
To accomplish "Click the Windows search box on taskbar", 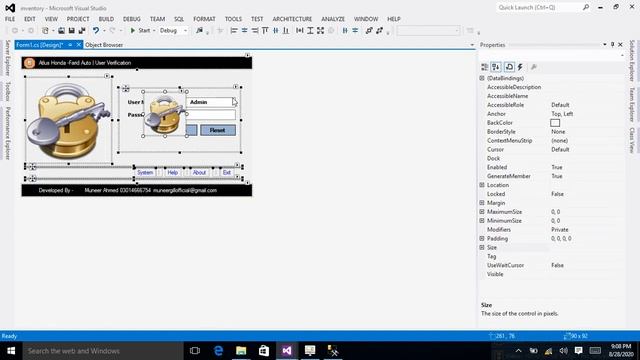I will click(x=102, y=351).
